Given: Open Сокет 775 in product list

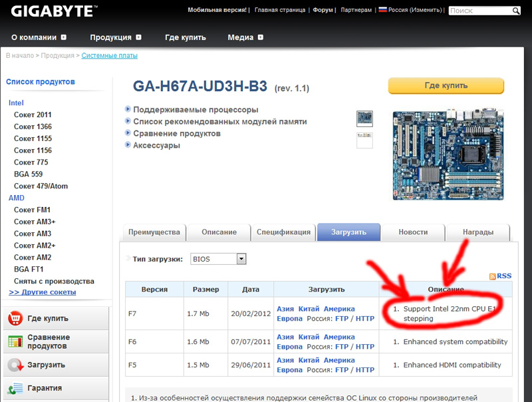Looking at the screenshot, I should tap(31, 162).
